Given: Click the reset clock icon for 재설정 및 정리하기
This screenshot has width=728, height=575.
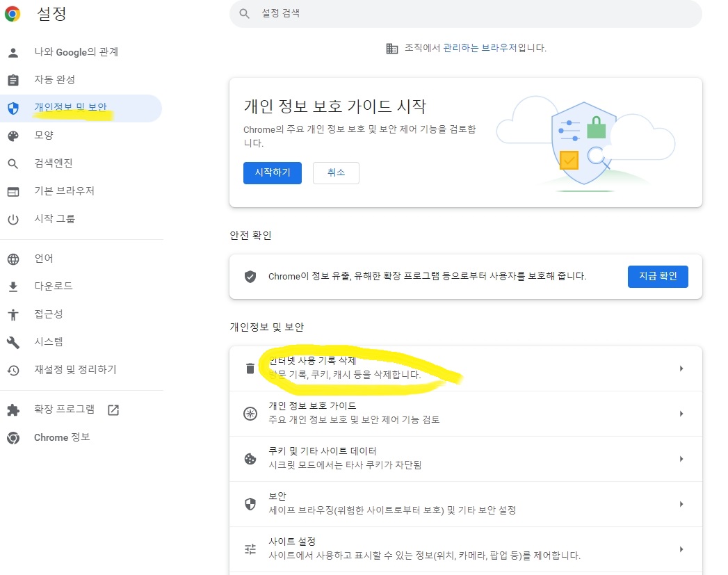Looking at the screenshot, I should pos(13,371).
